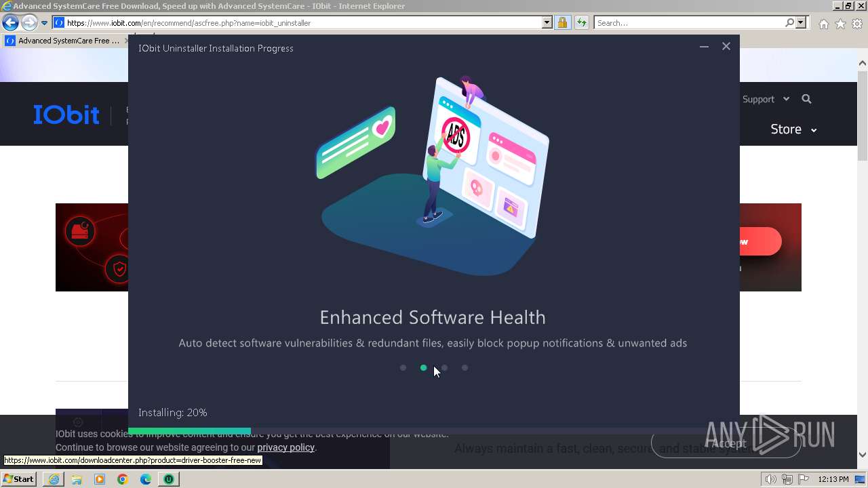
Task: Select the first slideshow dot indicator
Action: coord(403,368)
